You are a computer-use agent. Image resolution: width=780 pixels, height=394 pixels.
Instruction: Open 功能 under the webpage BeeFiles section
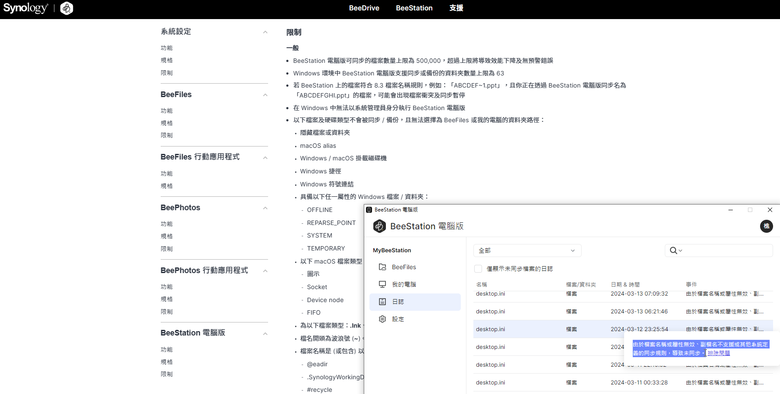click(x=167, y=110)
